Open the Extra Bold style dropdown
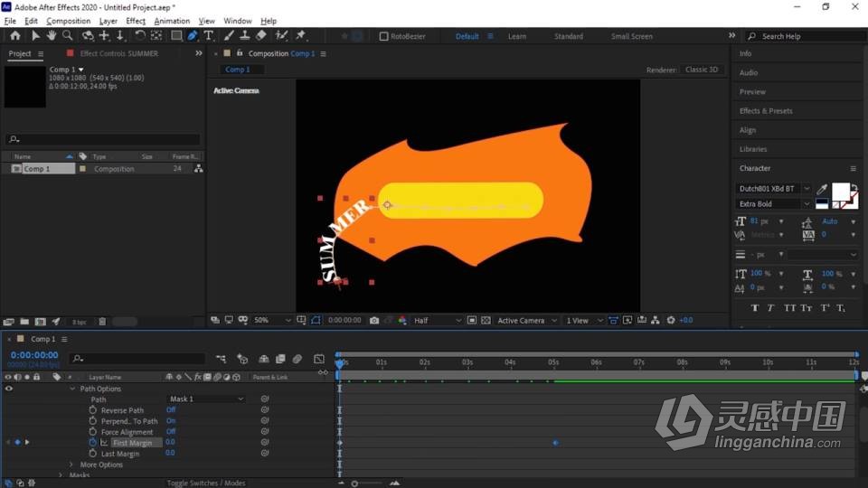 pos(773,204)
